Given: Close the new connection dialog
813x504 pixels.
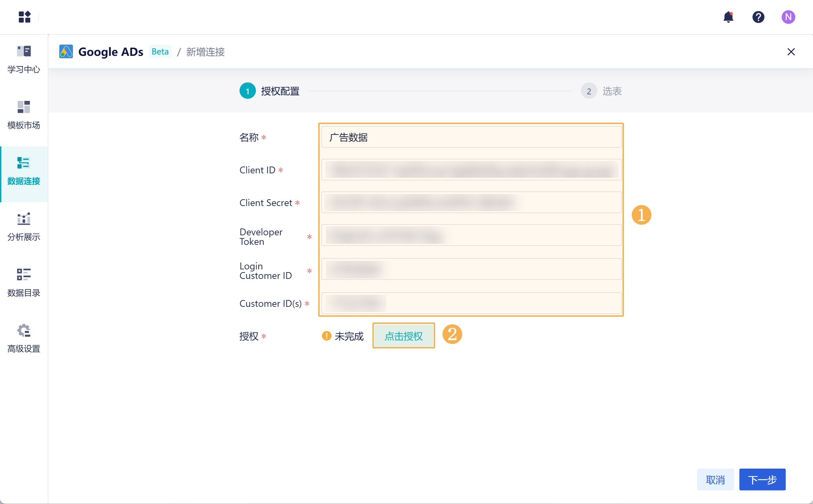Looking at the screenshot, I should [x=791, y=52].
